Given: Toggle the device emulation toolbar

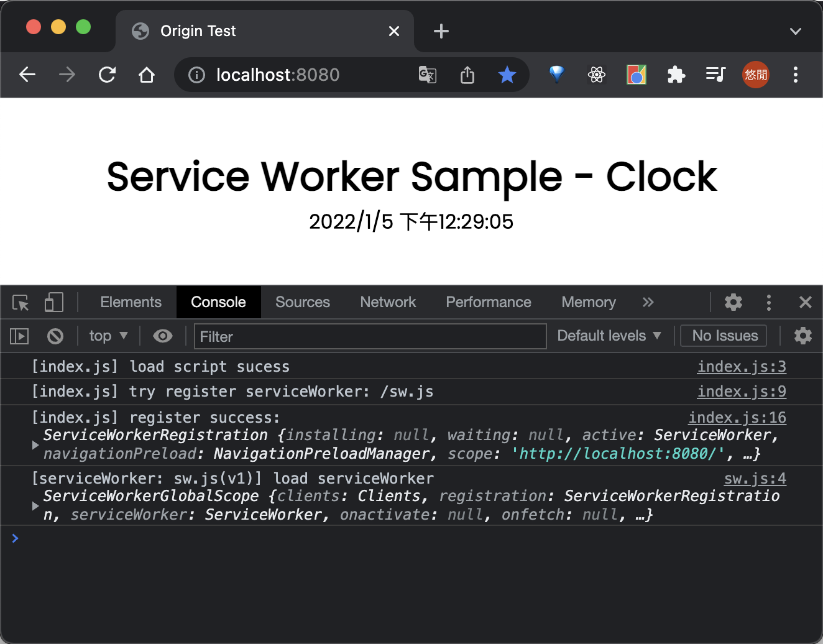Looking at the screenshot, I should point(53,303).
